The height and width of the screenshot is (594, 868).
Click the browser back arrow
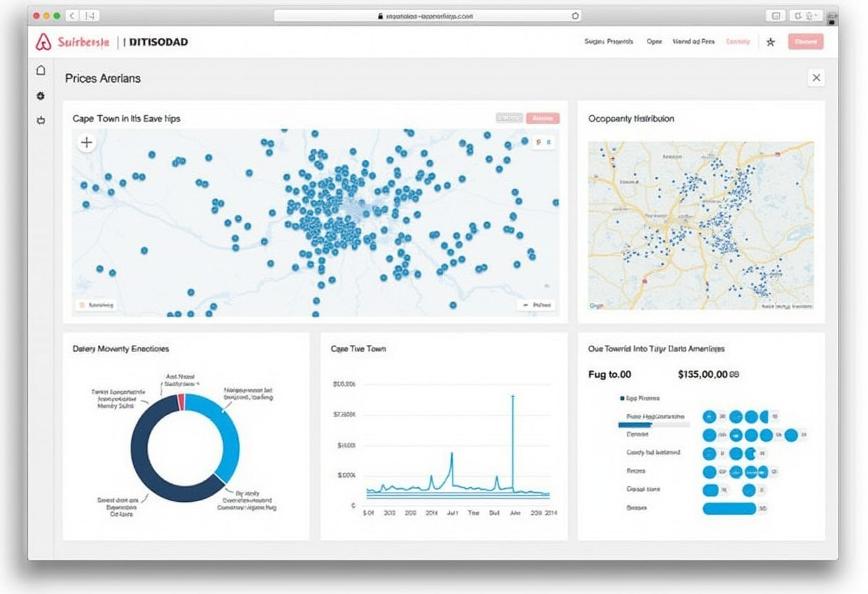coord(71,15)
